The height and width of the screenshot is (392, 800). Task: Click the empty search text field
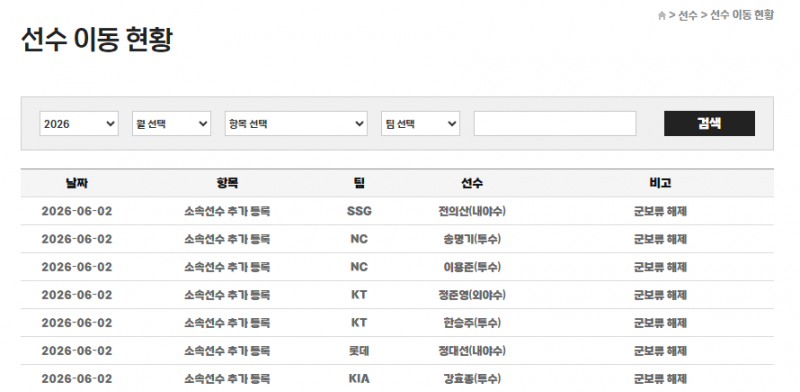pyautogui.click(x=555, y=124)
